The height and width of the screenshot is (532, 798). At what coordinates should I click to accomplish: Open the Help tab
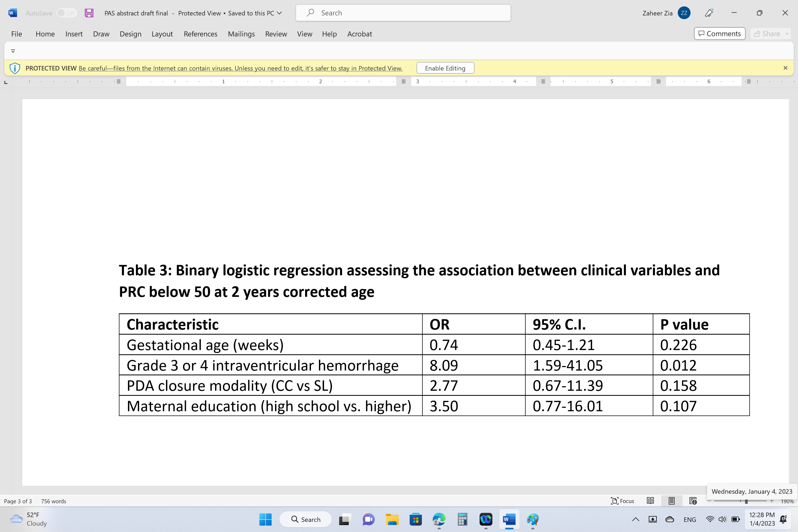[x=329, y=34]
